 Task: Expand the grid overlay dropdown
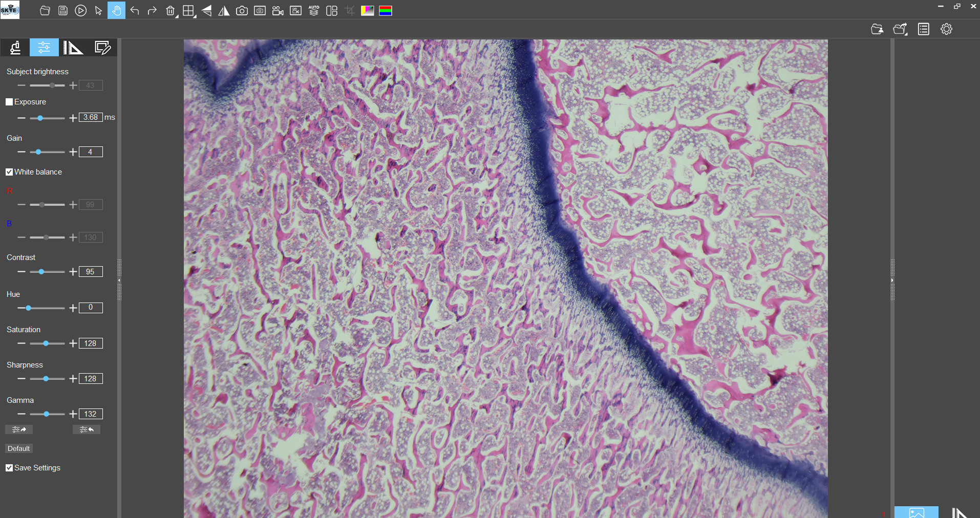(195, 16)
